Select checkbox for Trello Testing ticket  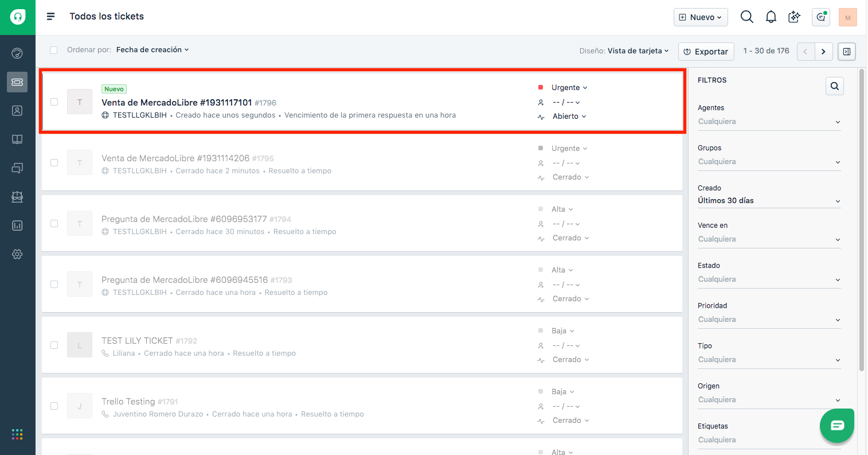point(54,406)
